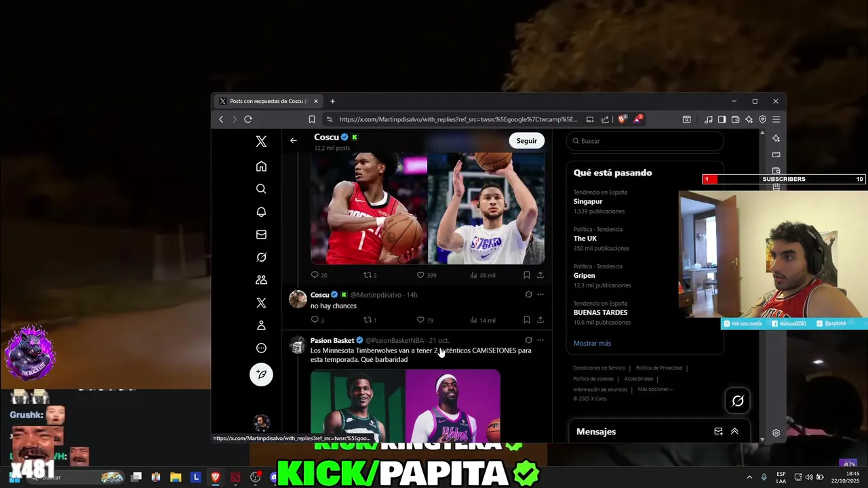Open floating Grok button above Mensajes
Image resolution: width=868 pixels, height=488 pixels.
pyautogui.click(x=738, y=401)
